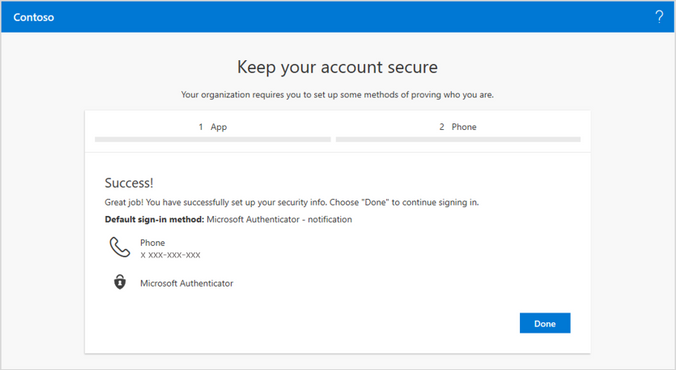Click the App step progress bar
Viewport: 676px width, 370px height.
click(x=213, y=139)
